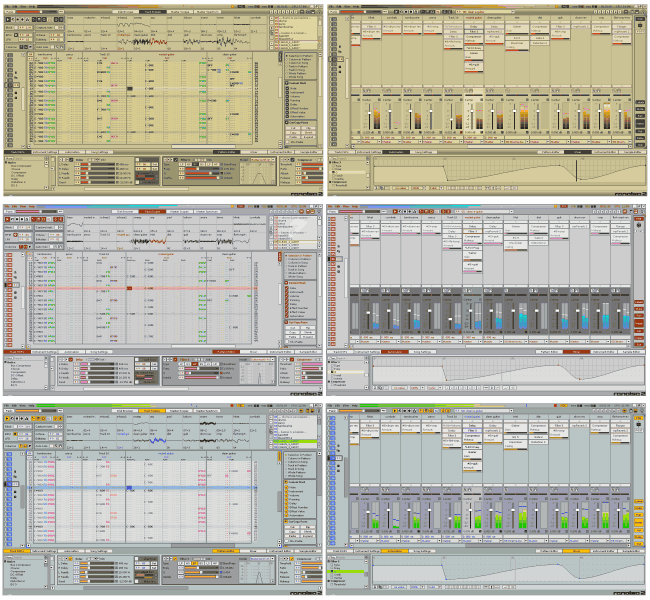
Task: Open the Help menu in the blue-themed window
Action: [x=33, y=406]
